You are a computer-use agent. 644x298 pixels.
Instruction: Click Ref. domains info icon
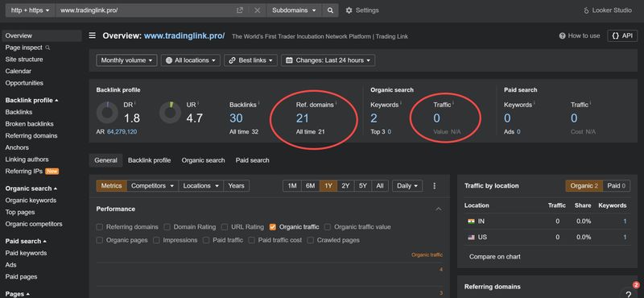[x=336, y=103]
